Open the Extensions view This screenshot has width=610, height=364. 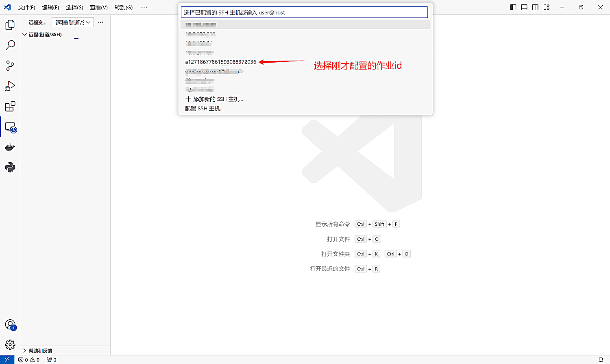pos(10,107)
